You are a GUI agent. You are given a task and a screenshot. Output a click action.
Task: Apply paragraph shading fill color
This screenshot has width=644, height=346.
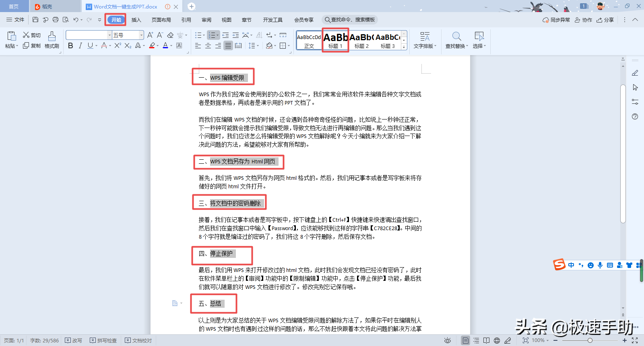click(269, 45)
